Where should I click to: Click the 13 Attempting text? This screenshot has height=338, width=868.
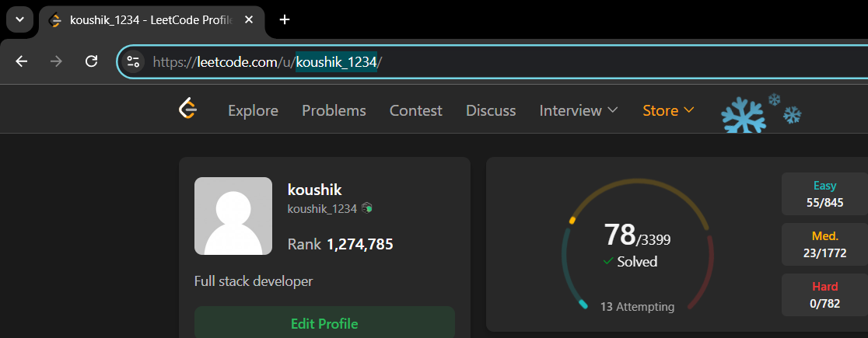637,306
